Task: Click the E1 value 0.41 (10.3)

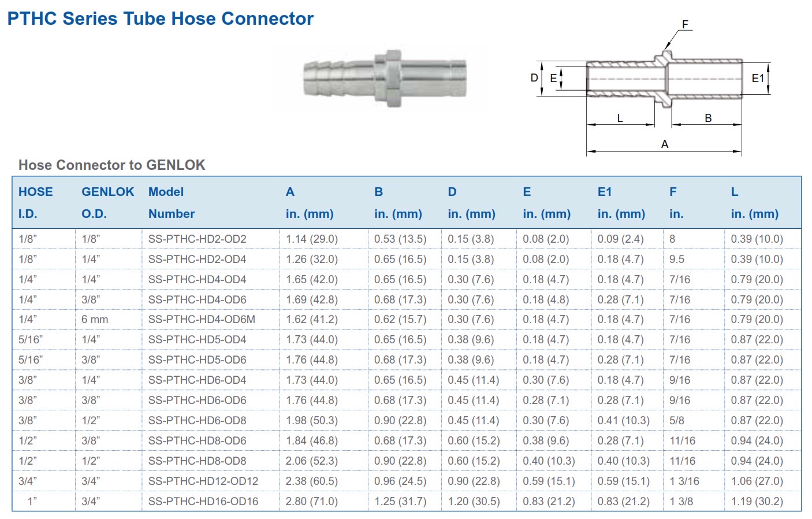Action: point(624,421)
